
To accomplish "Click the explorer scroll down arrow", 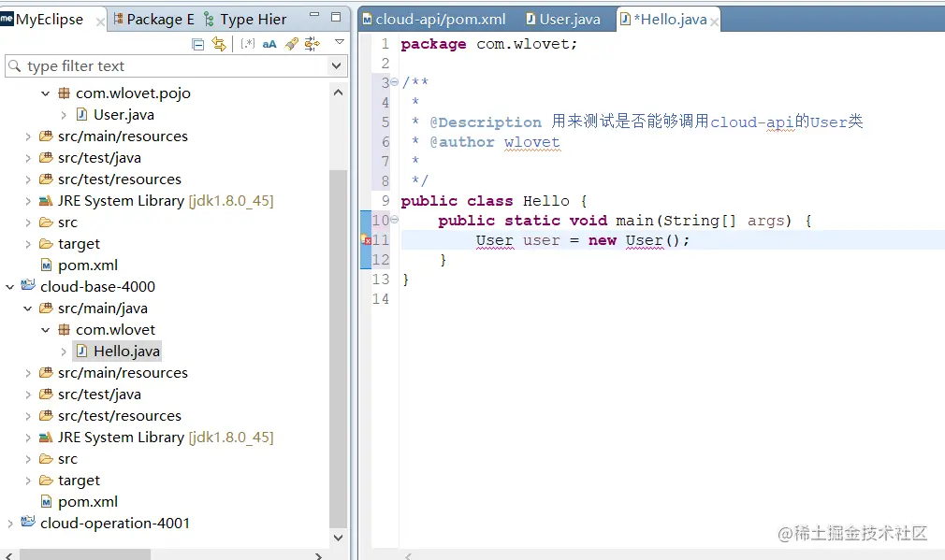I will (x=338, y=538).
